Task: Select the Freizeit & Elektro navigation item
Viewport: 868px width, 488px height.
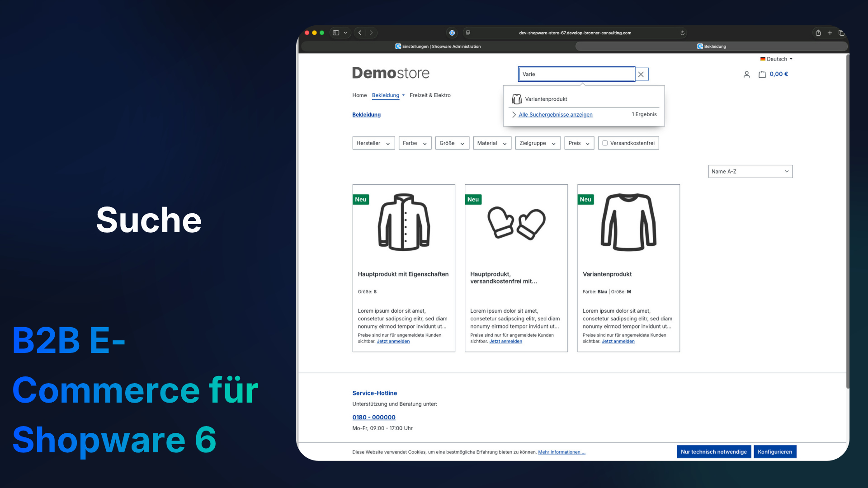Action: tap(430, 95)
